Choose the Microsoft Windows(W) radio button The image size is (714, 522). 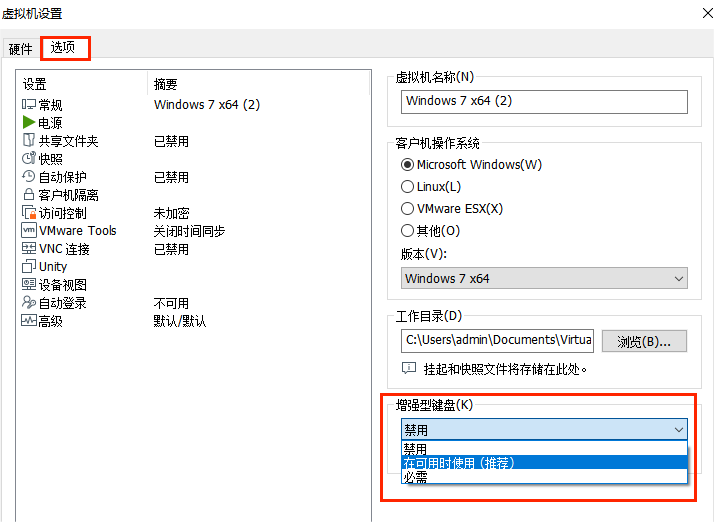point(407,165)
